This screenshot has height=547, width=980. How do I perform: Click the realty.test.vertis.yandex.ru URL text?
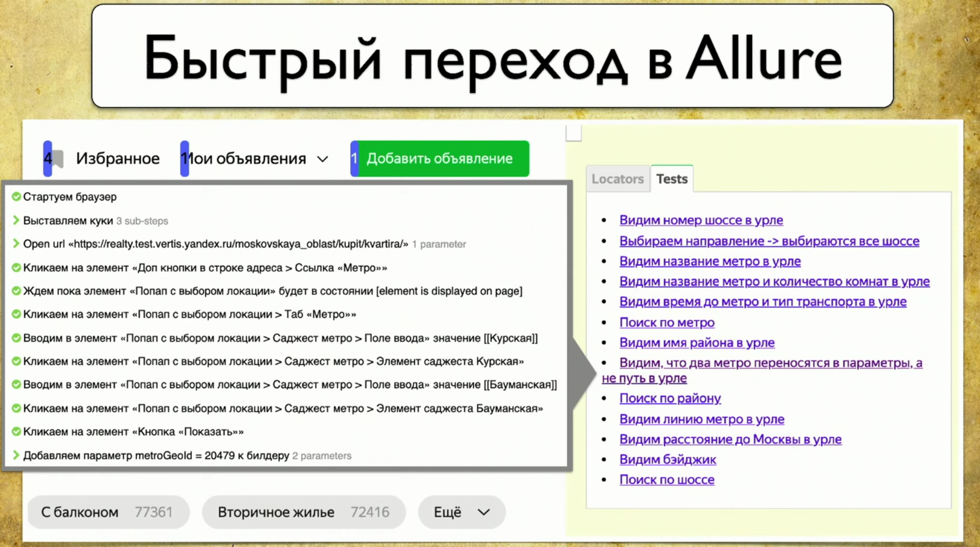pyautogui.click(x=238, y=244)
